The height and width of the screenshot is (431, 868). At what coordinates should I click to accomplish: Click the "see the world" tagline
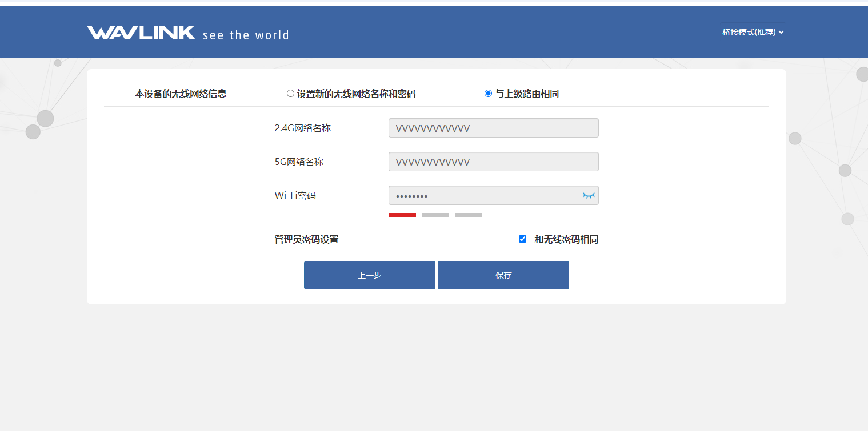point(246,35)
